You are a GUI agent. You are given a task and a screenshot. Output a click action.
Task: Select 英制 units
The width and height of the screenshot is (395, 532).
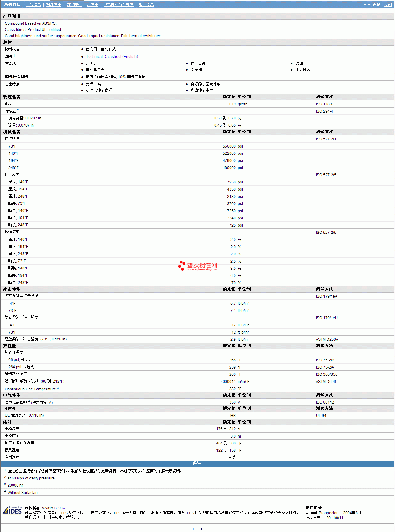[376, 4]
